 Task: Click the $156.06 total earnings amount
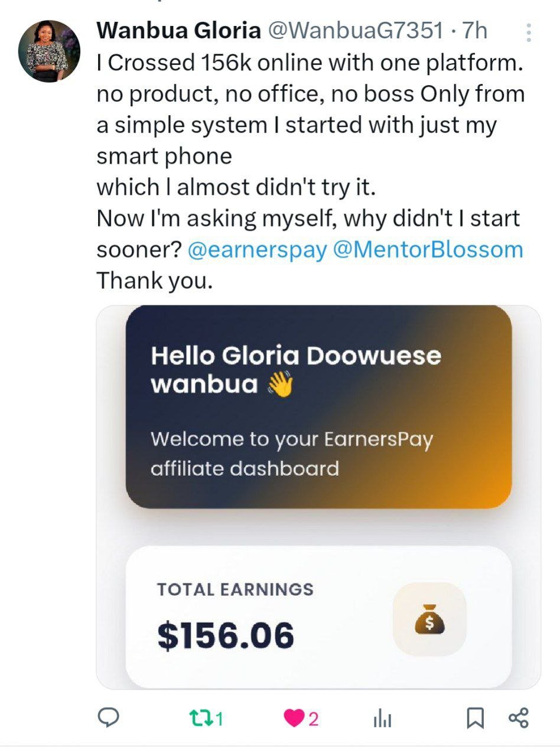click(x=226, y=636)
